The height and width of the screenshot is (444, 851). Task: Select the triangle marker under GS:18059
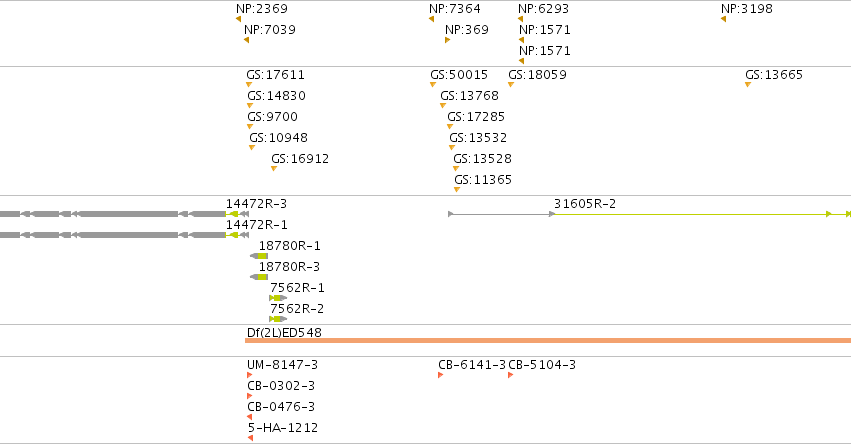tap(511, 85)
